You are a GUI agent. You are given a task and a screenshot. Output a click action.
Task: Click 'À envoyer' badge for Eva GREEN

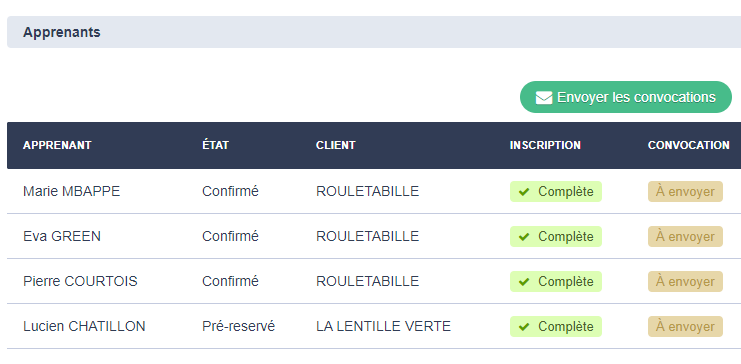685,236
